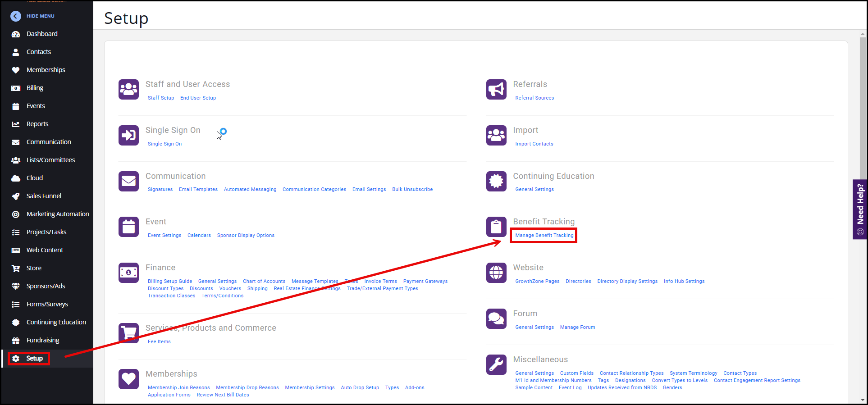
Task: Select Setup in the sidebar menu
Action: tap(34, 359)
